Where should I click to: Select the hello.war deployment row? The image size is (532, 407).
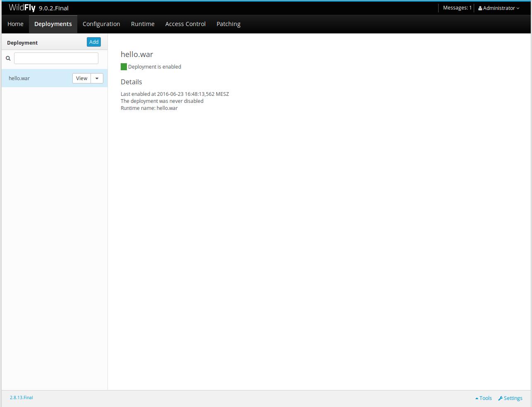tap(55, 78)
